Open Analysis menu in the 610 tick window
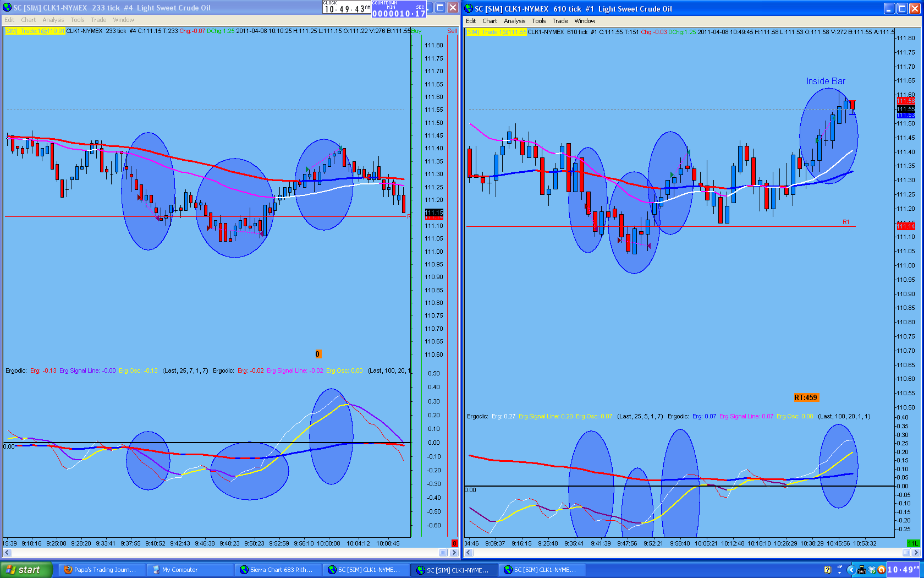924x578 pixels. [x=515, y=21]
